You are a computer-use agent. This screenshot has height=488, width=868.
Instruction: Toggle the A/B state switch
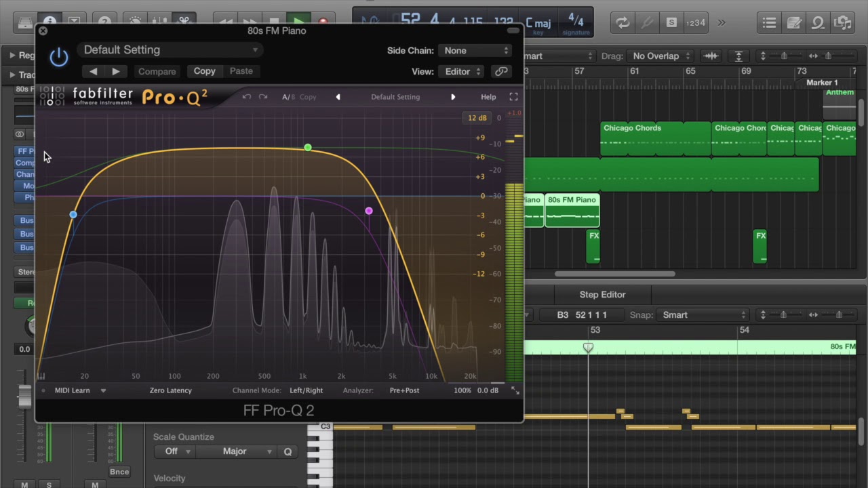[288, 97]
